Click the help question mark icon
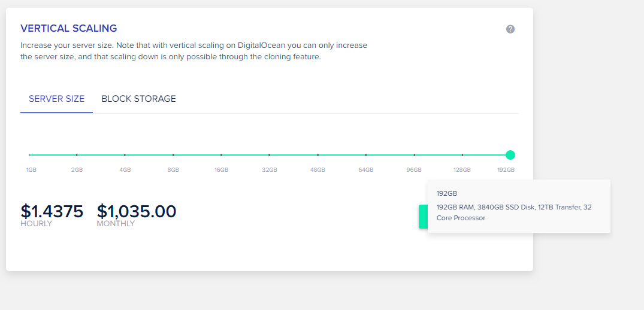This screenshot has width=644, height=310. (x=510, y=29)
